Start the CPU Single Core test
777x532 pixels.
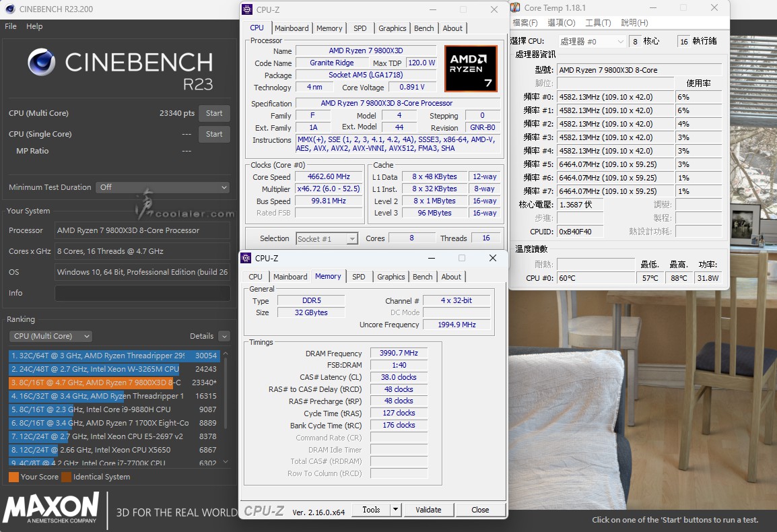tap(214, 134)
